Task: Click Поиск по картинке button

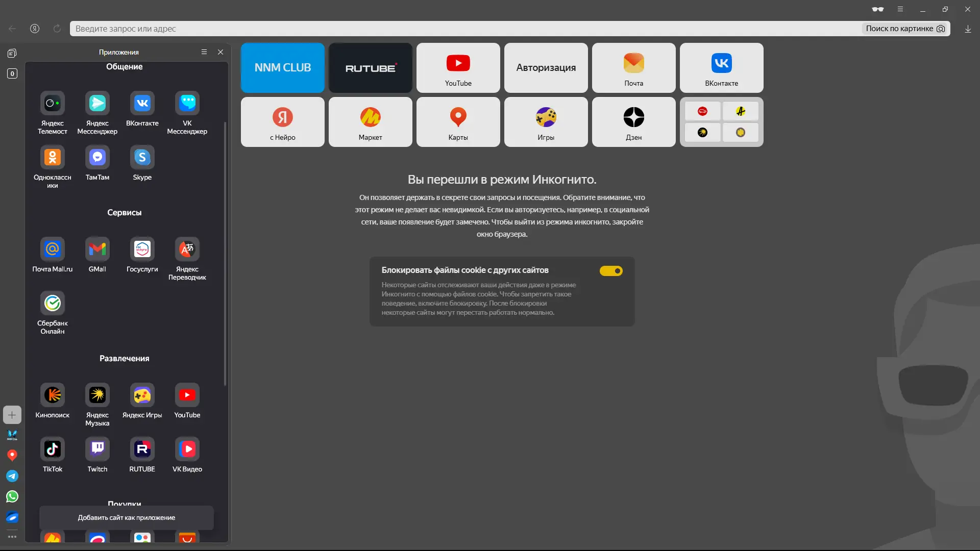Action: [x=905, y=29]
